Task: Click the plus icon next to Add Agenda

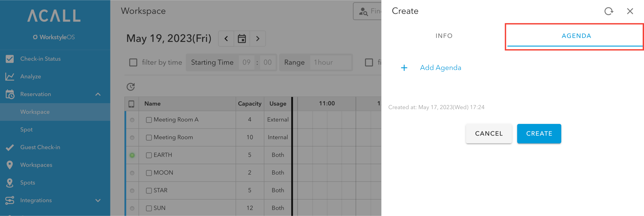Action: click(404, 68)
